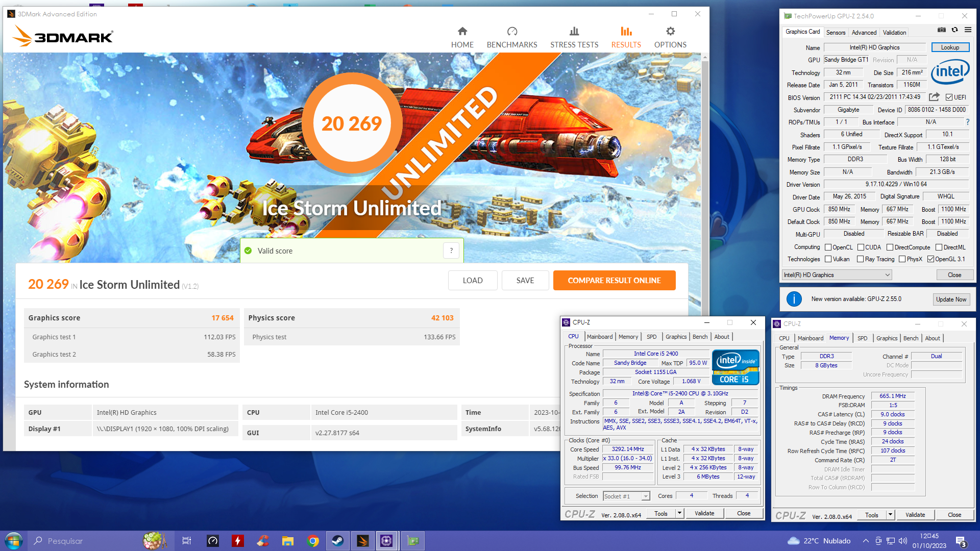Click the RESULTS chart icon in 3DMark
The image size is (980, 551).
click(x=626, y=31)
